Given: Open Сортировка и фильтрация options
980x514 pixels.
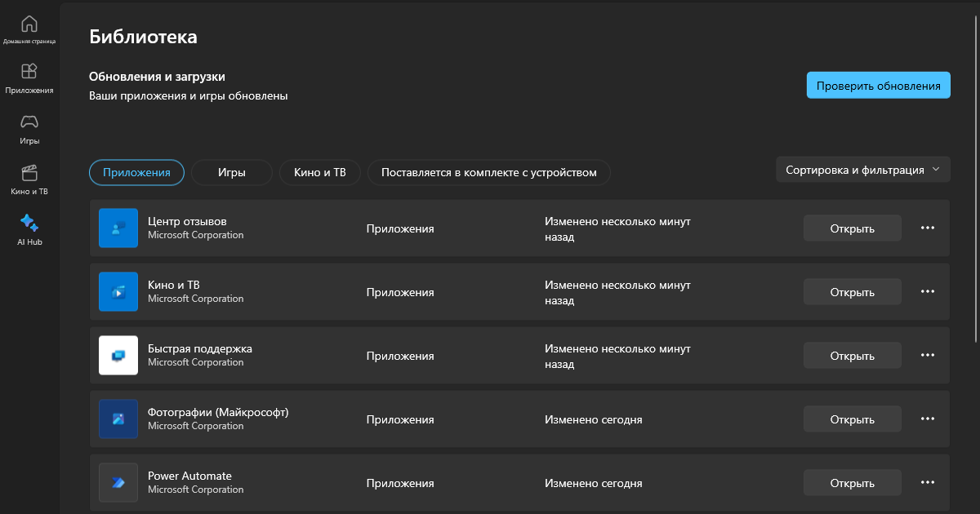Looking at the screenshot, I should [x=862, y=169].
